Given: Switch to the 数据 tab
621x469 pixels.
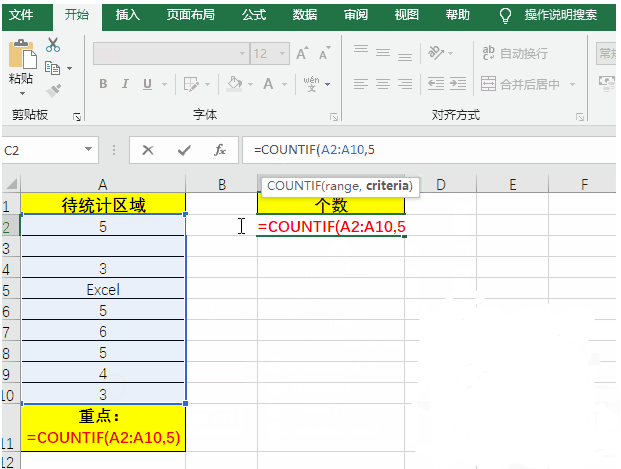Looking at the screenshot, I should 305,15.
